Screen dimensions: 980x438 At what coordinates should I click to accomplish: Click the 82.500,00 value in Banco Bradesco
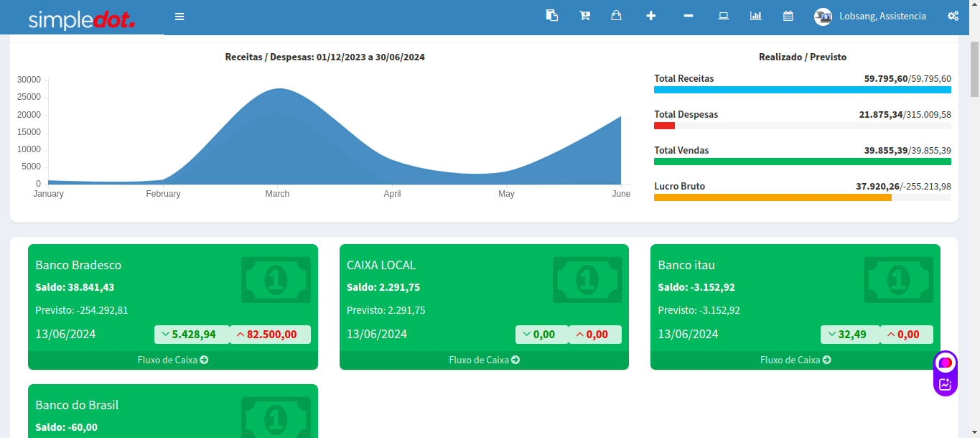click(x=271, y=335)
